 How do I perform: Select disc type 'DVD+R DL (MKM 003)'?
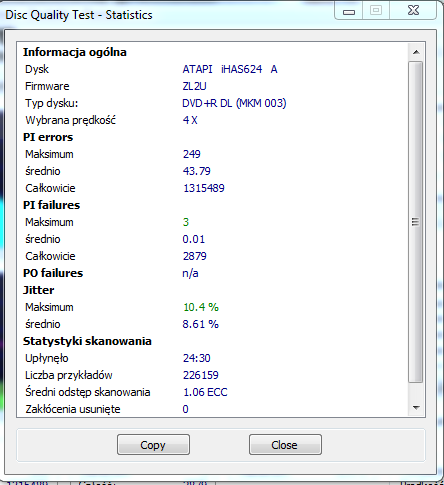click(234, 103)
